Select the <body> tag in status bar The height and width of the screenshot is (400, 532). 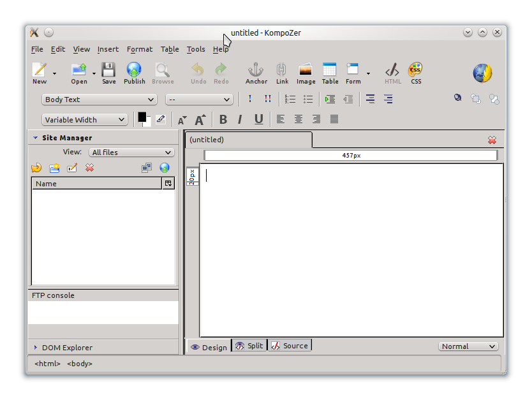pos(79,364)
